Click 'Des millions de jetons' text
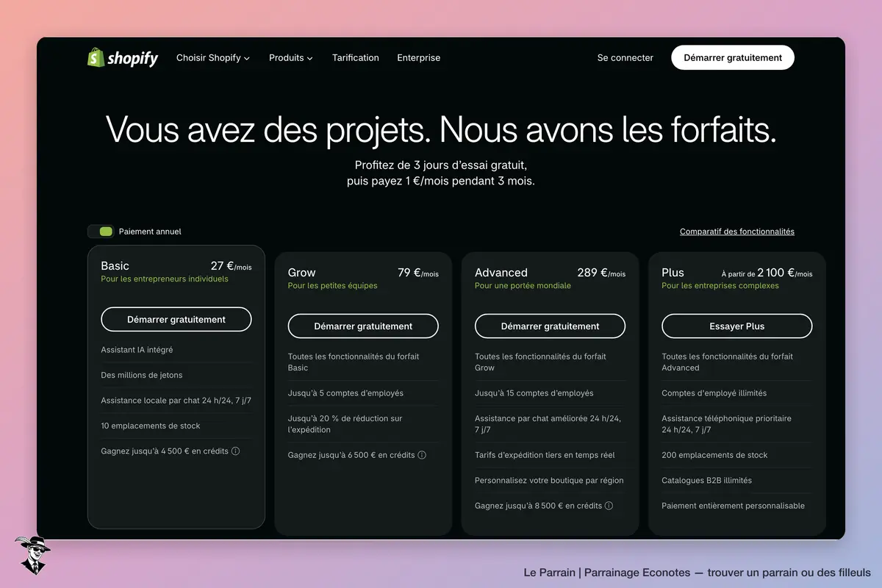The height and width of the screenshot is (588, 882). tap(142, 375)
